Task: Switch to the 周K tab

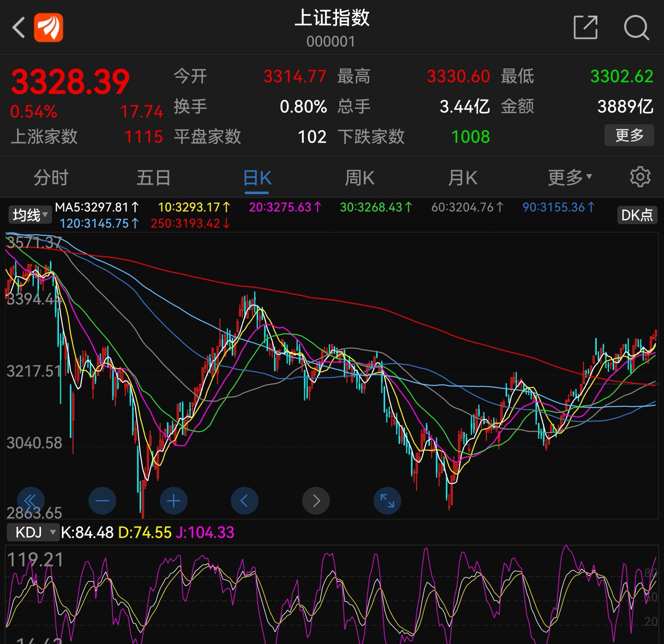Action: pyautogui.click(x=359, y=177)
